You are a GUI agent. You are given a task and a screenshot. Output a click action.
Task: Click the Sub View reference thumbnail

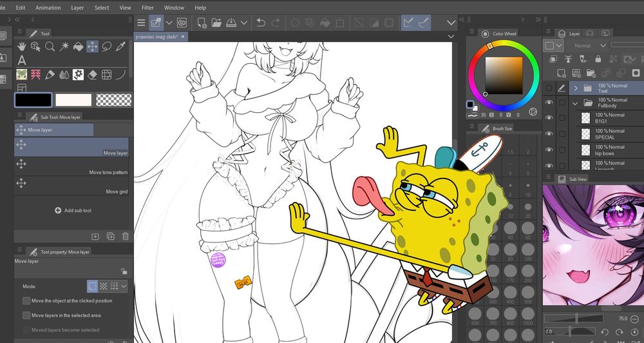(592, 245)
